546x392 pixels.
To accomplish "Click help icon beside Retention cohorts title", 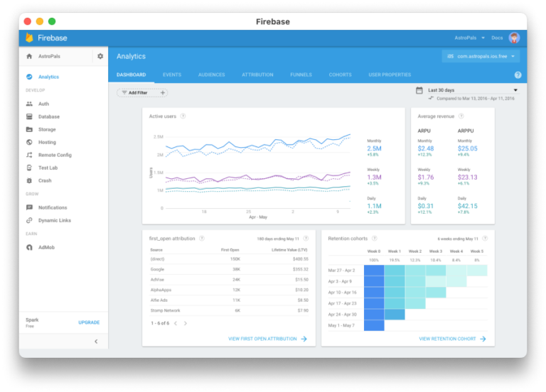I will [x=375, y=239].
